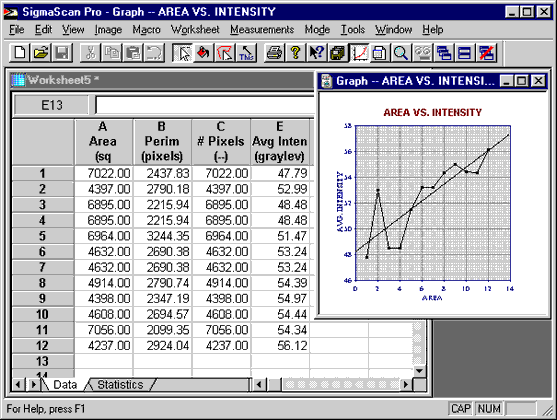Maximize the Graph child window
Screen dimensions: 557x420
tap(521, 81)
